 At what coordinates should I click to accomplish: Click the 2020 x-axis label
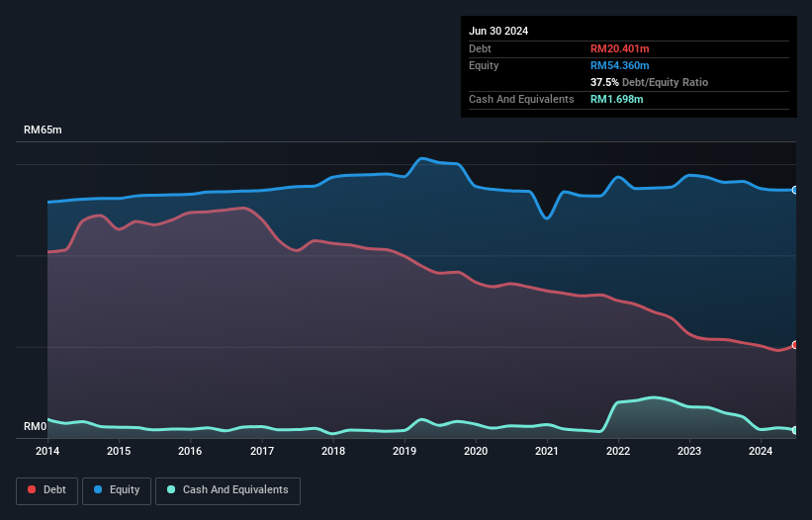coord(476,451)
